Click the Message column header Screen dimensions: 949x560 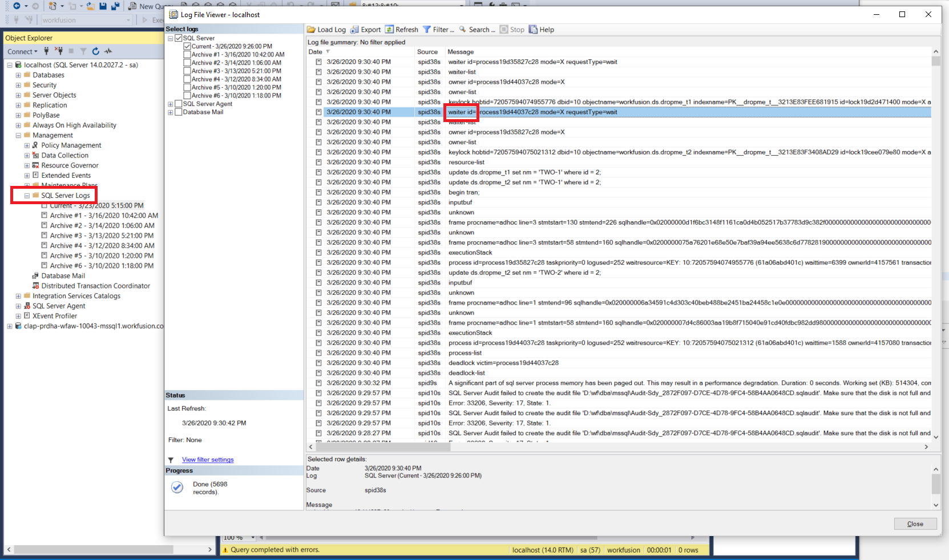pyautogui.click(x=688, y=52)
